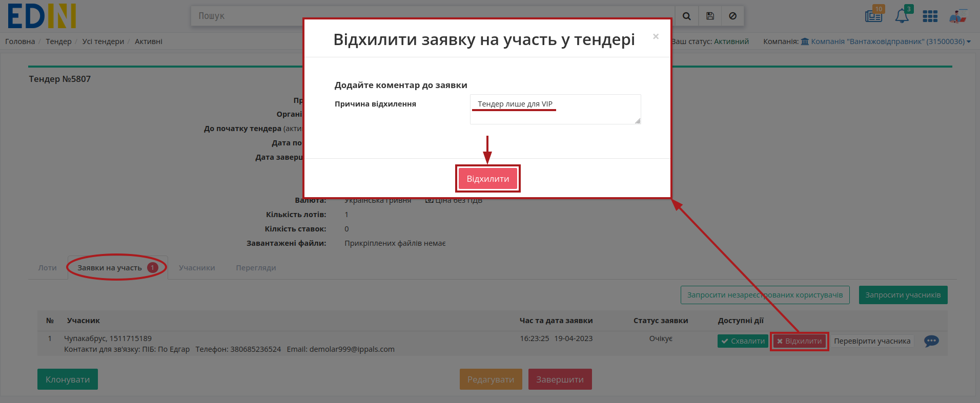Click the Тендер №5807 title
Image resolution: width=980 pixels, height=403 pixels.
[59, 79]
